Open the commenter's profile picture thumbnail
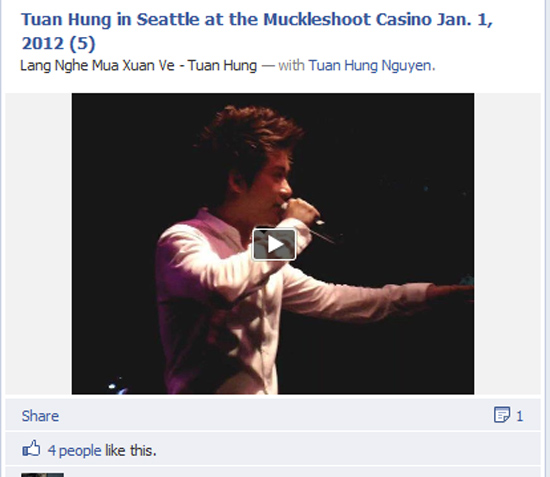The height and width of the screenshot is (477, 550). point(42,475)
